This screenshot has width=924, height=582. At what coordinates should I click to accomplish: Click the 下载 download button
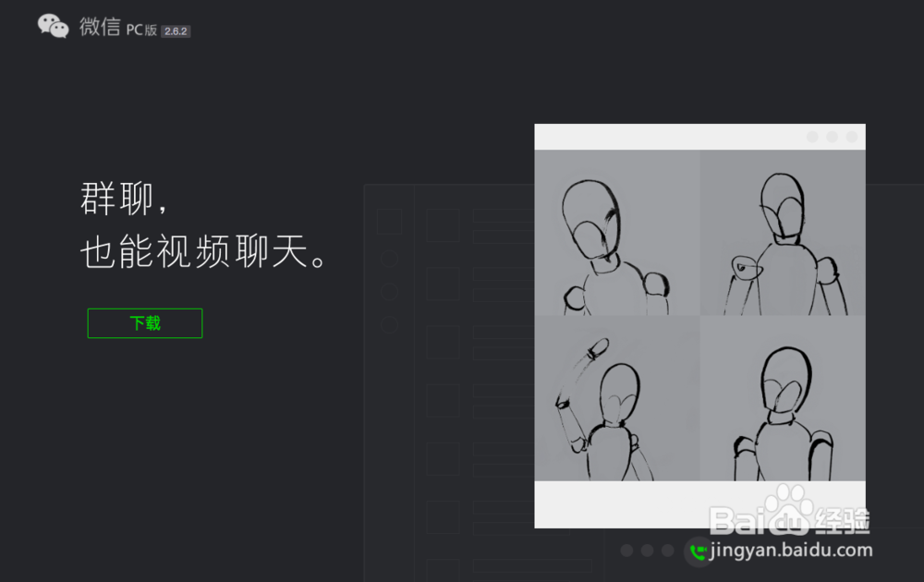(x=145, y=322)
